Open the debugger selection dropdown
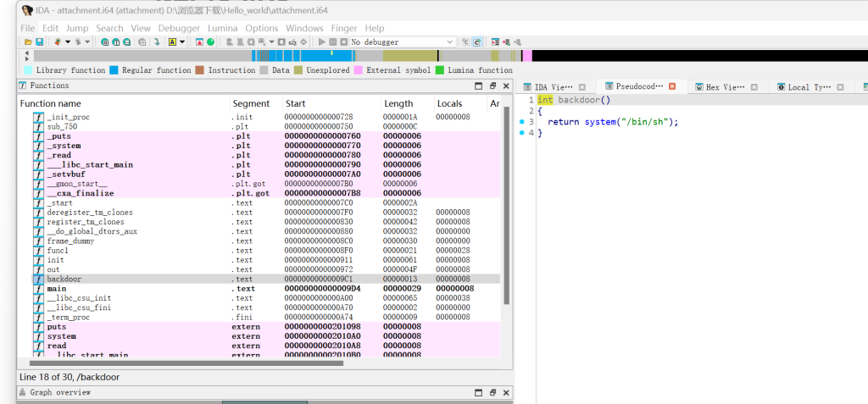This screenshot has width=868, height=404. tap(450, 42)
